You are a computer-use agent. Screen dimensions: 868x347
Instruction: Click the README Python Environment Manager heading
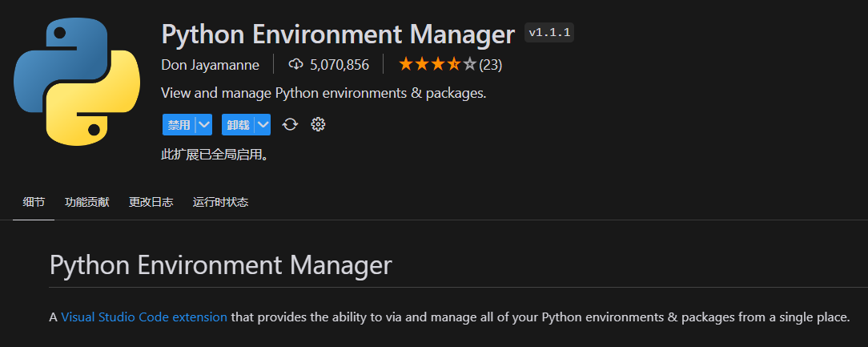click(x=220, y=265)
